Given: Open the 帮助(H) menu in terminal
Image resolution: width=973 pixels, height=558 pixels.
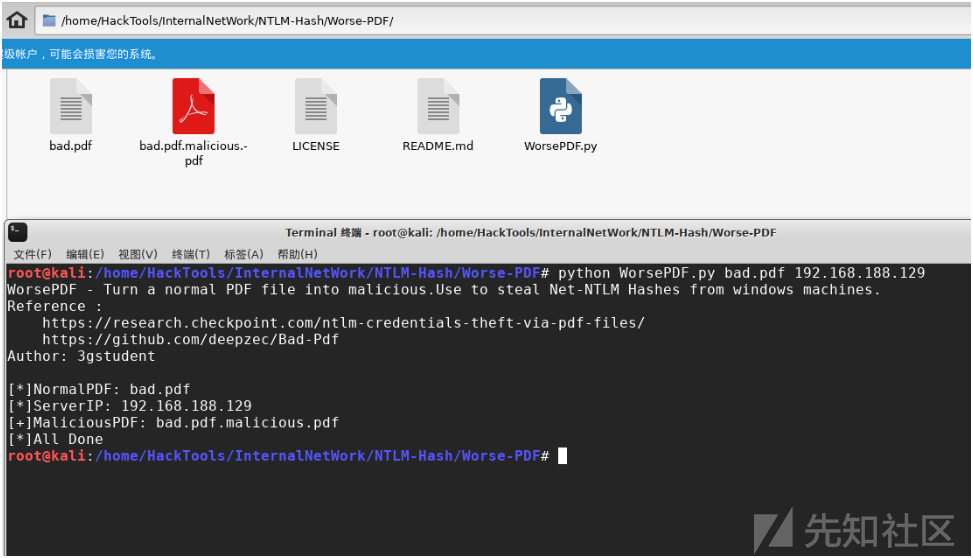Looking at the screenshot, I should point(297,254).
